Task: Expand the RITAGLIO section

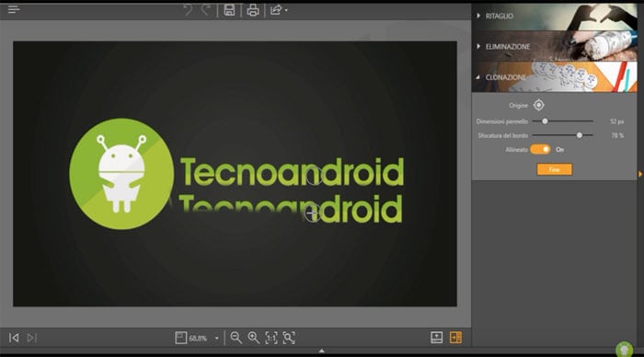Action: 554,16
